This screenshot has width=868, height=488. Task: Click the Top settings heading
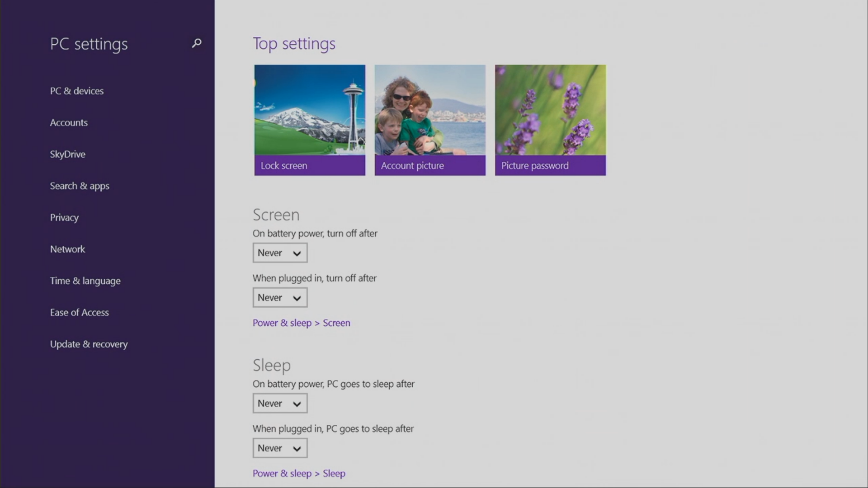pyautogui.click(x=294, y=44)
